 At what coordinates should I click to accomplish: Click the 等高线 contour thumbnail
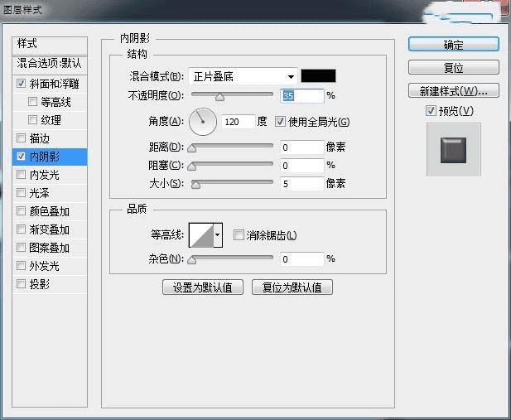coord(201,235)
